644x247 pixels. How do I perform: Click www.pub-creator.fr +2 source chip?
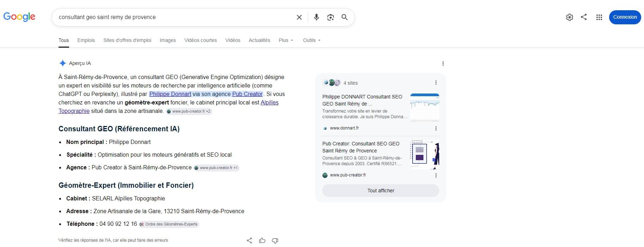point(189,111)
